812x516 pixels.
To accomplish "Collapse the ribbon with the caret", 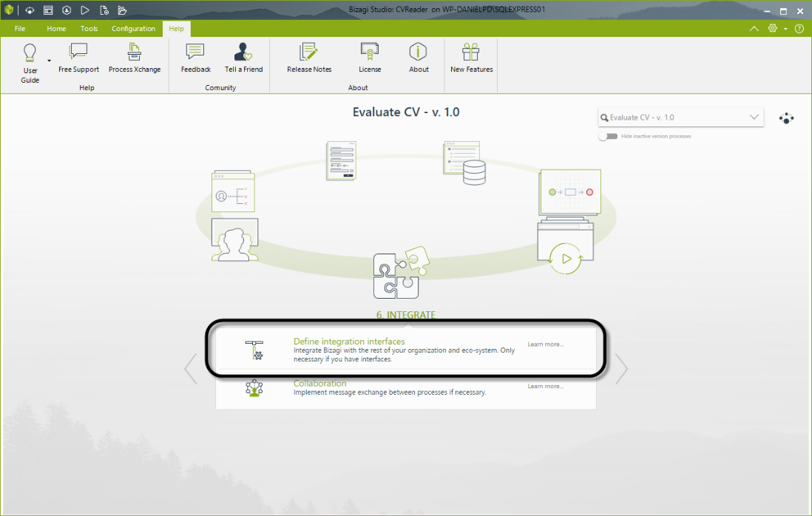I will click(754, 29).
